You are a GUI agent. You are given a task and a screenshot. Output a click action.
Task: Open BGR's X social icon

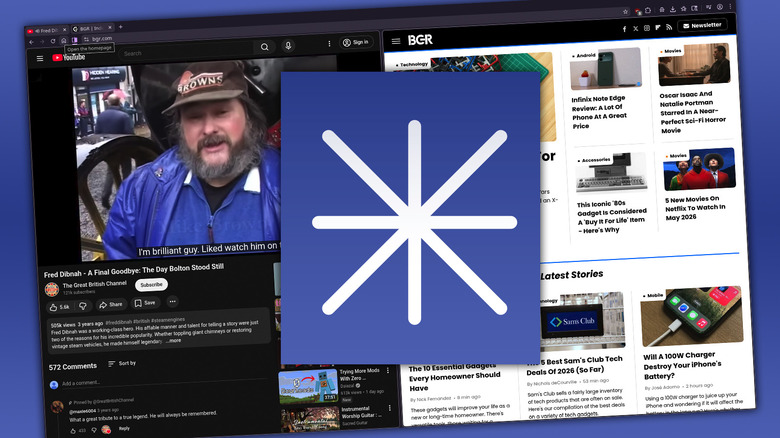(x=635, y=29)
